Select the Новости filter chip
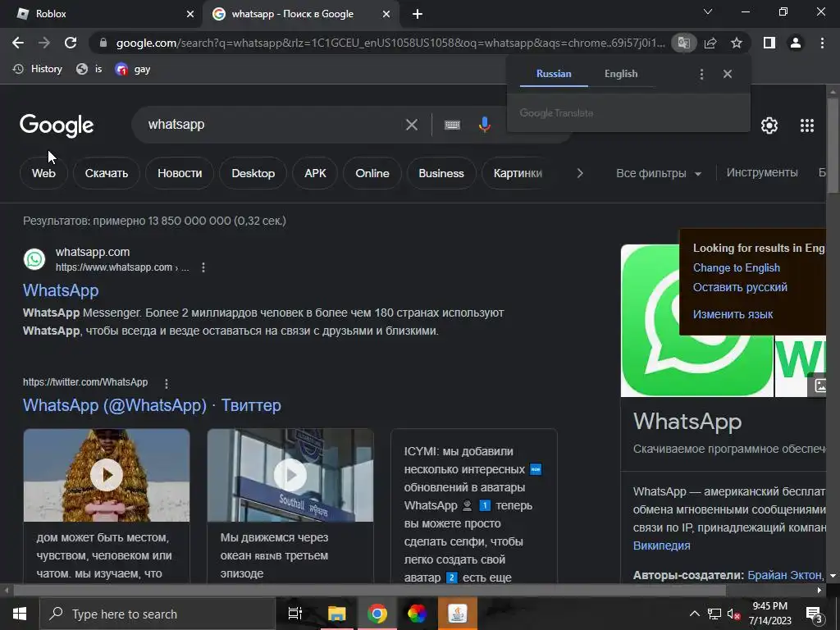The image size is (840, 630). [180, 174]
